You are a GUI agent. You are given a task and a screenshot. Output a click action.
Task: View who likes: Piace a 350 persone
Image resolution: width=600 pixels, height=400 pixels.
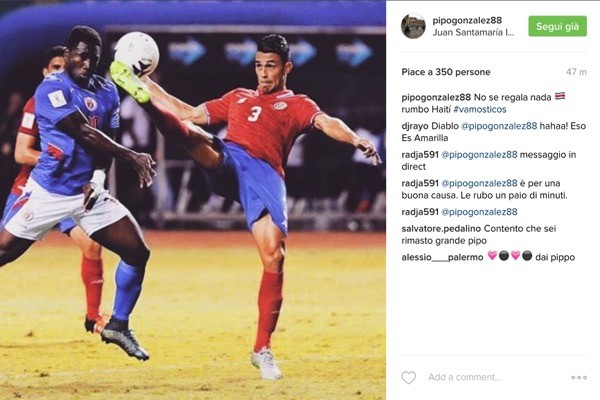[446, 72]
